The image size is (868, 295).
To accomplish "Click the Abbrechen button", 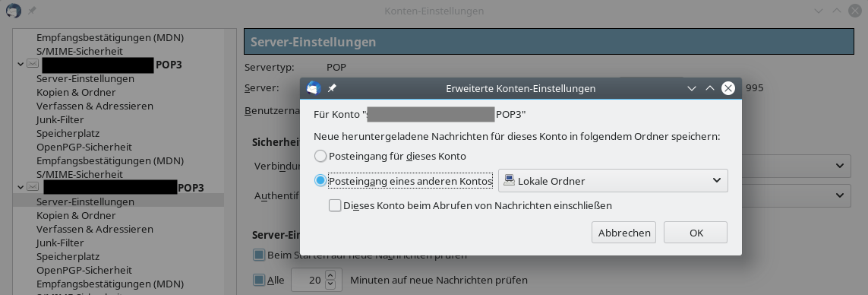I will coord(624,233).
